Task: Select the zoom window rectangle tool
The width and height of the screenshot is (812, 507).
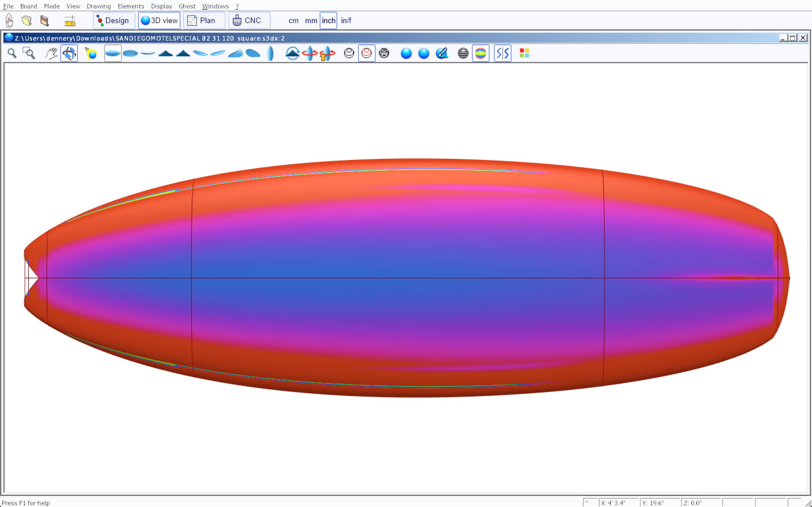Action: [x=29, y=53]
